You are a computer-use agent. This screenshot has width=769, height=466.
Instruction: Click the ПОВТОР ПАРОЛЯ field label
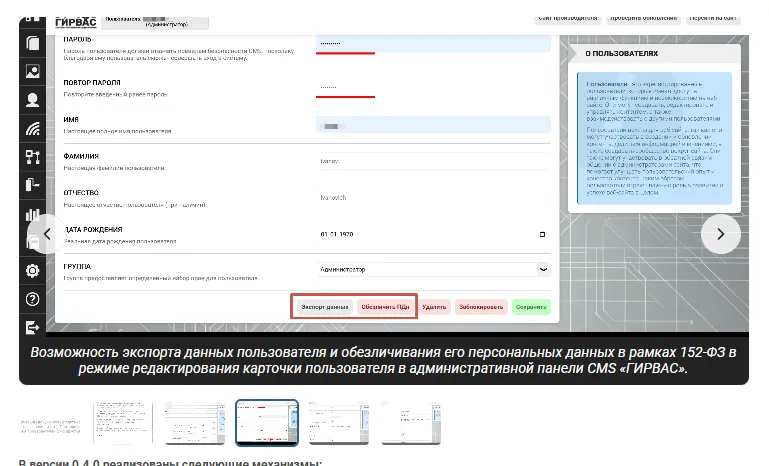pos(92,83)
